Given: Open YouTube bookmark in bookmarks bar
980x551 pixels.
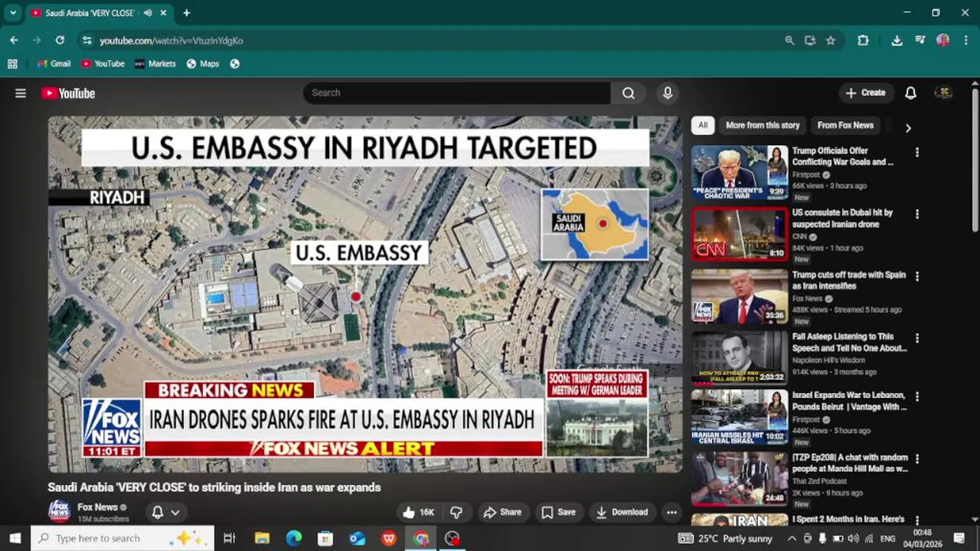Looking at the screenshot, I should point(103,64).
